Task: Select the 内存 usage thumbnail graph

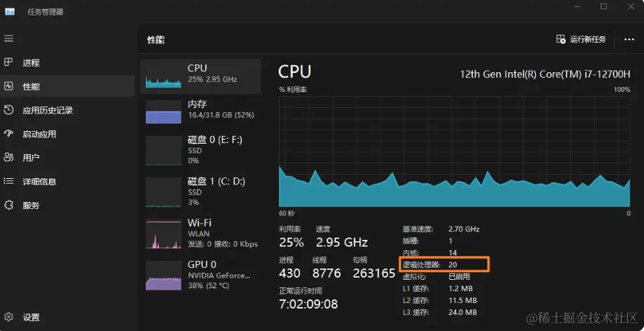Action: click(x=163, y=112)
